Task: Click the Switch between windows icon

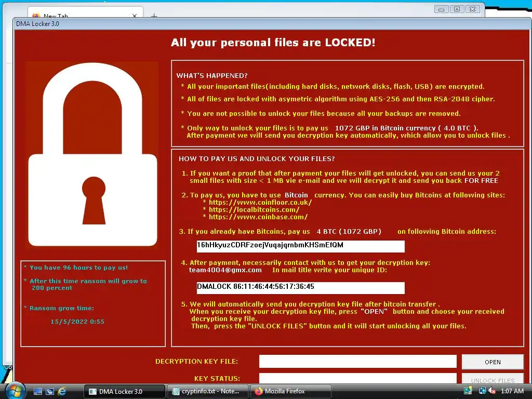Action: click(x=50, y=392)
